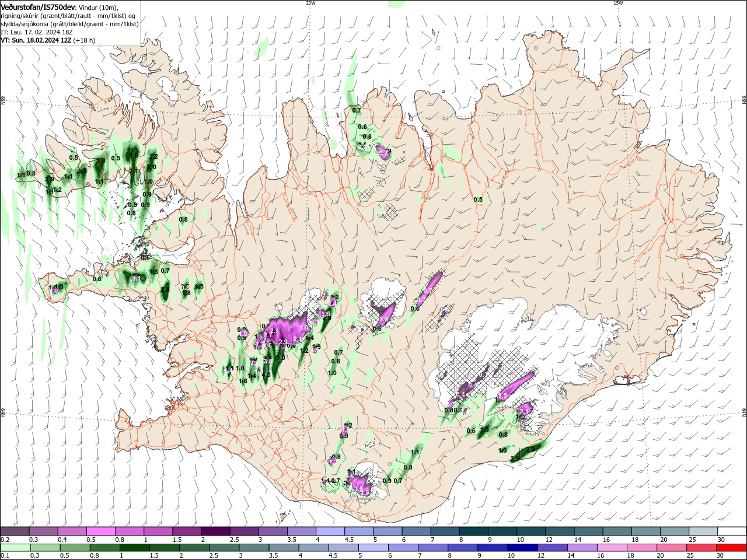This screenshot has height=560, width=747.
Task: Select the '0.2' label in upper legend
Action: tap(5, 540)
